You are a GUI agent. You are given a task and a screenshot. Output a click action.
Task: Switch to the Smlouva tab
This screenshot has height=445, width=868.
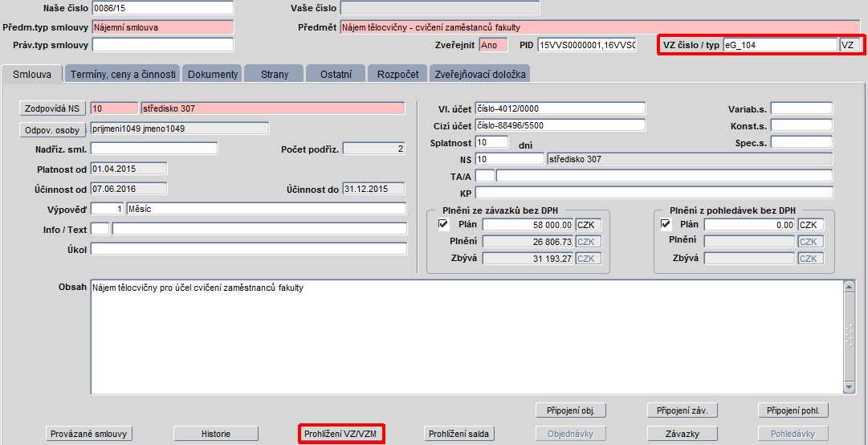click(32, 74)
